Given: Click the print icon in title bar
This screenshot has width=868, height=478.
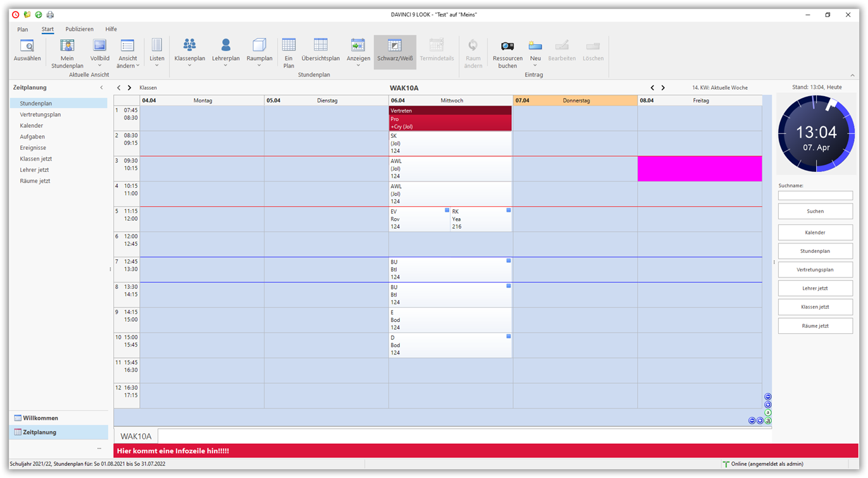Looking at the screenshot, I should point(50,15).
